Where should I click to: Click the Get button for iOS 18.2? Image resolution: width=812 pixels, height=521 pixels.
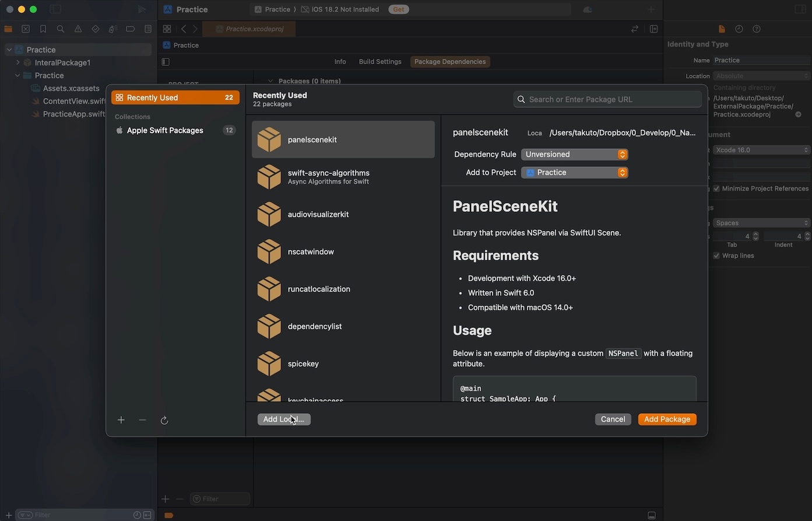point(399,9)
